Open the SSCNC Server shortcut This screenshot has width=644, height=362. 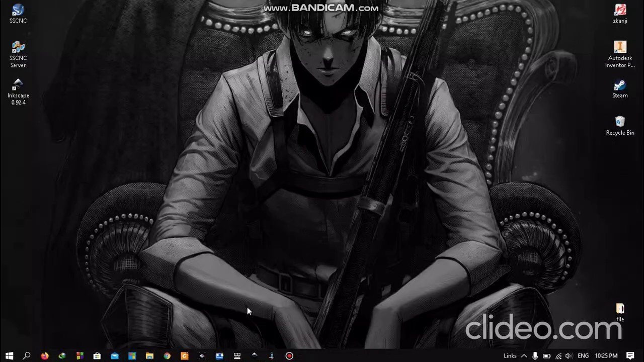tap(18, 54)
